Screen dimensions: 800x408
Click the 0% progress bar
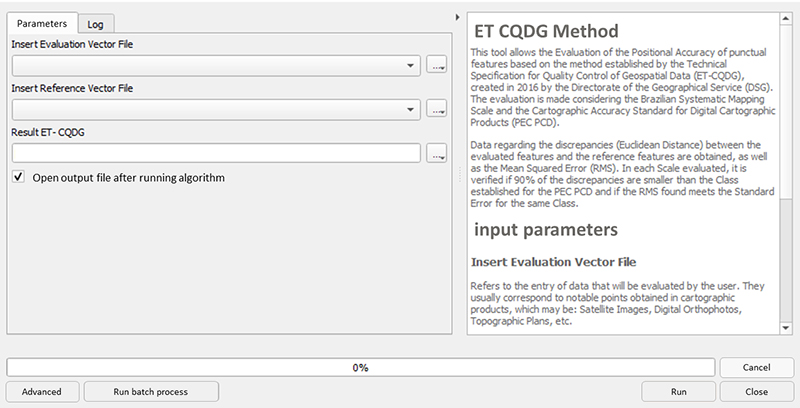[x=360, y=367]
